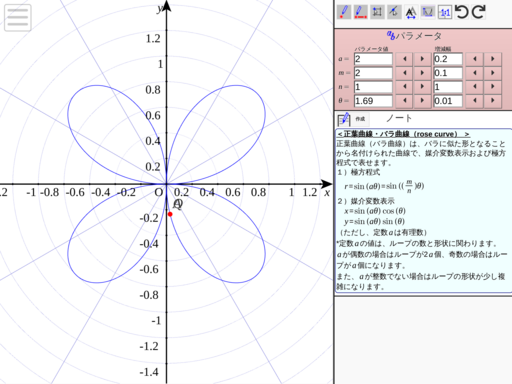Click the m step size field 0.1
Screen dimensions: 512x384
448,73
